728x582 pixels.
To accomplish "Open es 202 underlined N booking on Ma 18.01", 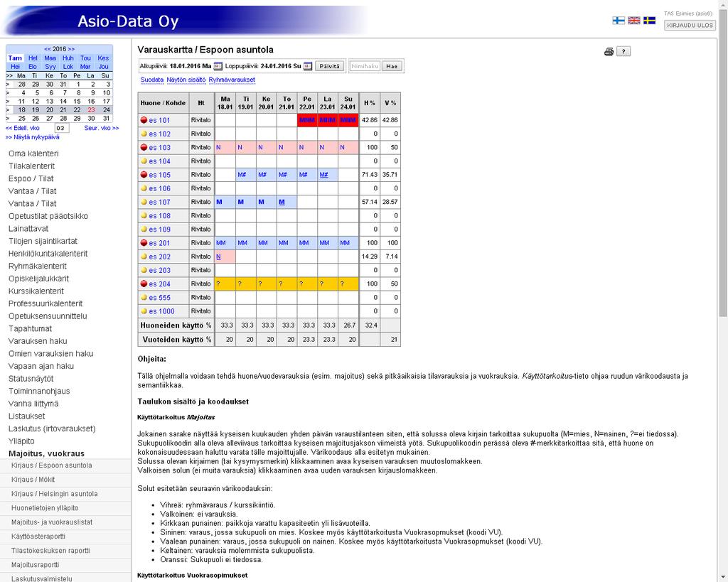I will click(x=225, y=257).
